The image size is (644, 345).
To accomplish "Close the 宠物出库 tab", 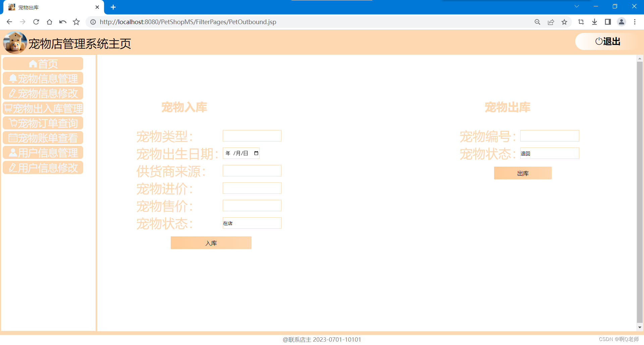I will (97, 7).
